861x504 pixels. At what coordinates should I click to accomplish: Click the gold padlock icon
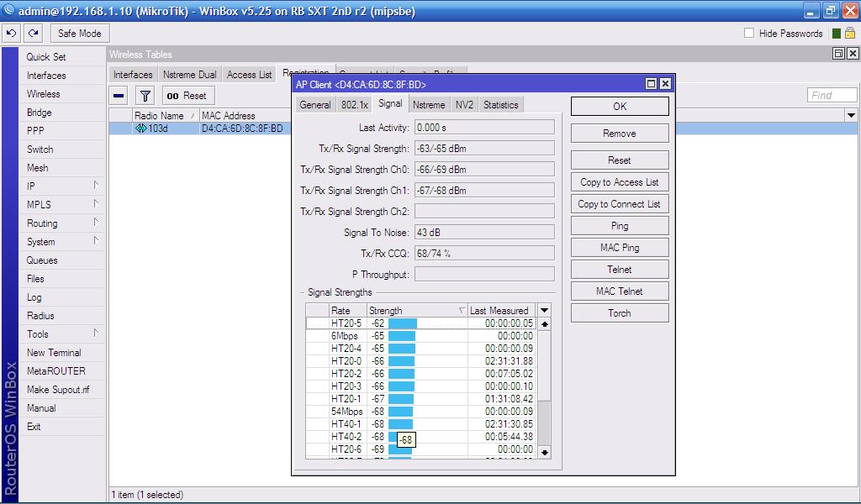point(850,34)
